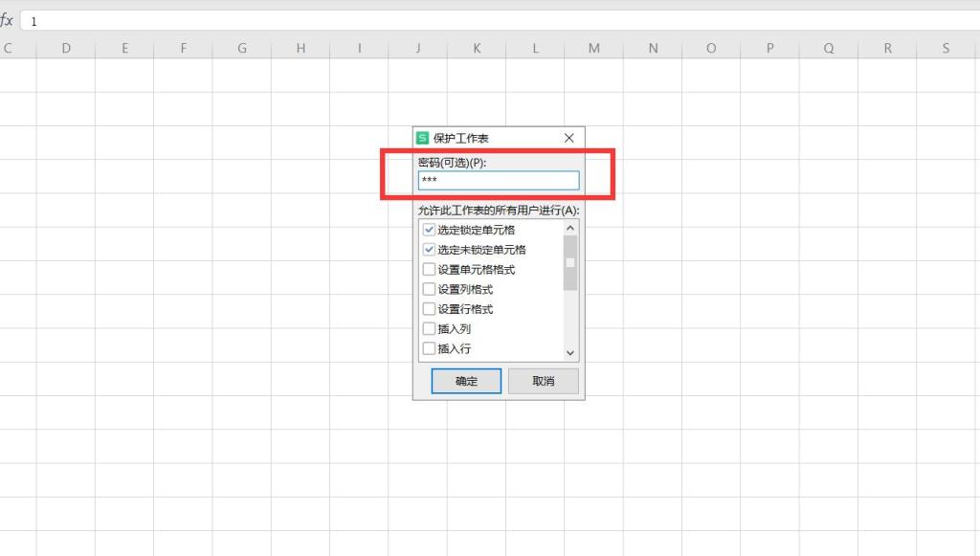Click the permissions list scroll-down arrow
Image resolution: width=980 pixels, height=556 pixels.
coord(570,353)
